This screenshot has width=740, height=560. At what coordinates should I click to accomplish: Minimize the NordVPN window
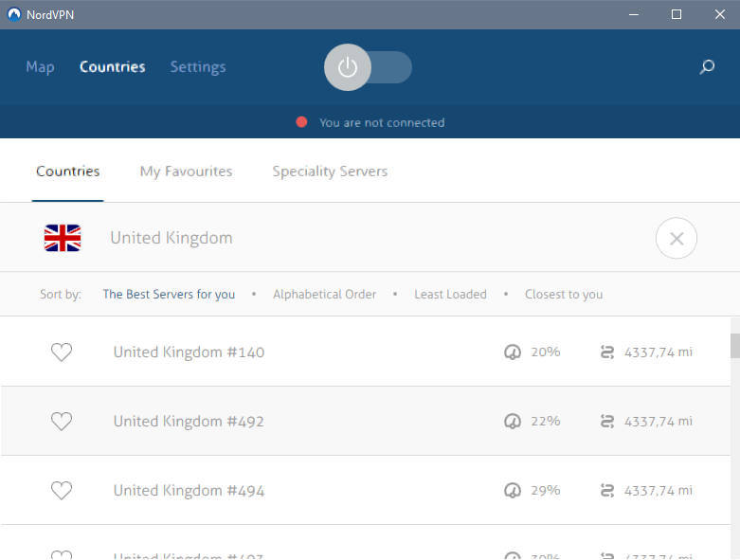point(634,14)
